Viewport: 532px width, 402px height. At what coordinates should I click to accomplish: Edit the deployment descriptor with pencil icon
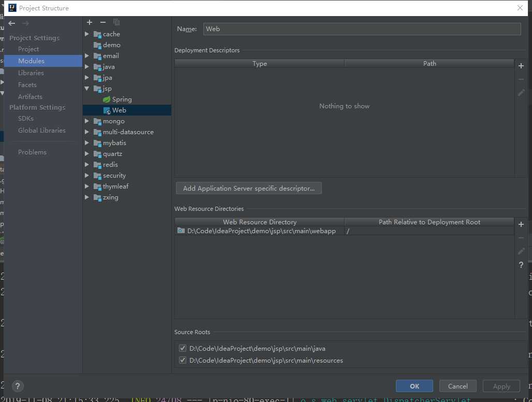(521, 92)
